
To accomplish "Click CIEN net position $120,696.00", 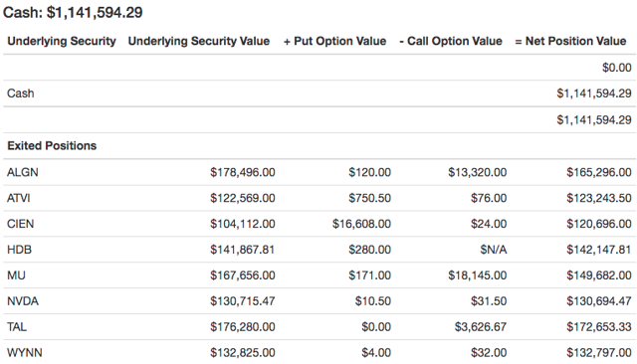I will pyautogui.click(x=599, y=224).
